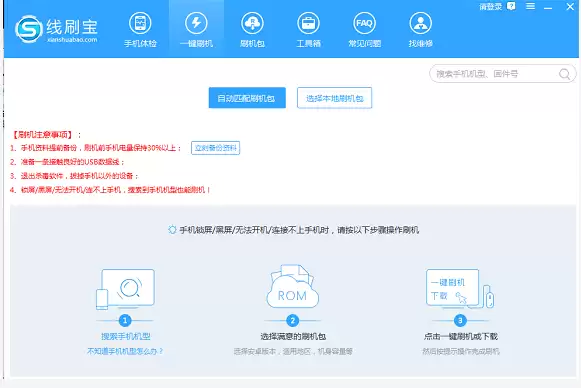Click the ROM cloud illustration
The image size is (581, 388).
tap(292, 286)
